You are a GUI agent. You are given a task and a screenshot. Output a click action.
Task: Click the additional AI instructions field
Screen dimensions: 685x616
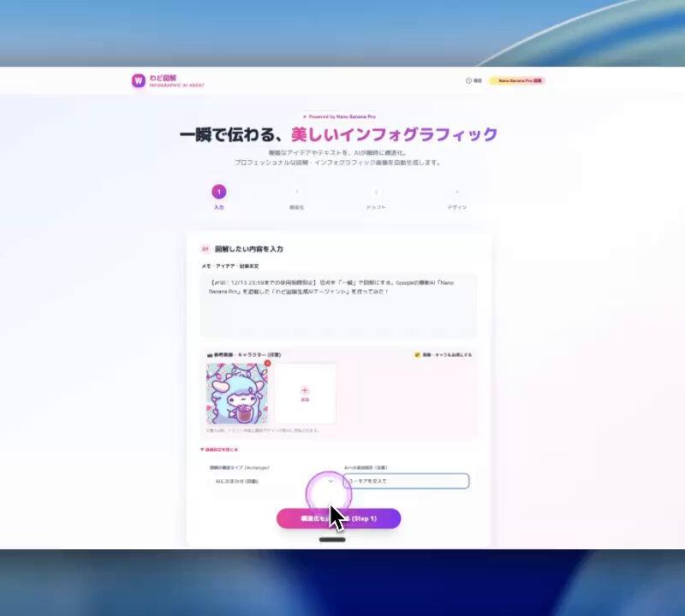pyautogui.click(x=406, y=481)
